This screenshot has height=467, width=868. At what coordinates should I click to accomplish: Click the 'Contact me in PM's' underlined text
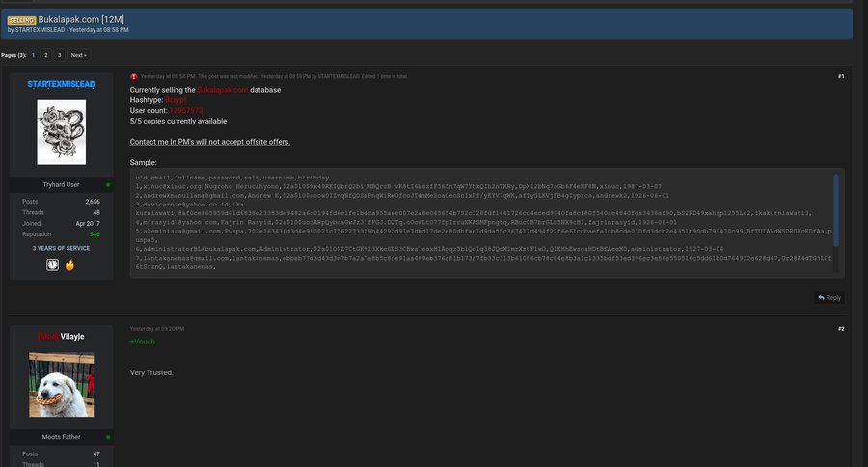[x=210, y=142]
